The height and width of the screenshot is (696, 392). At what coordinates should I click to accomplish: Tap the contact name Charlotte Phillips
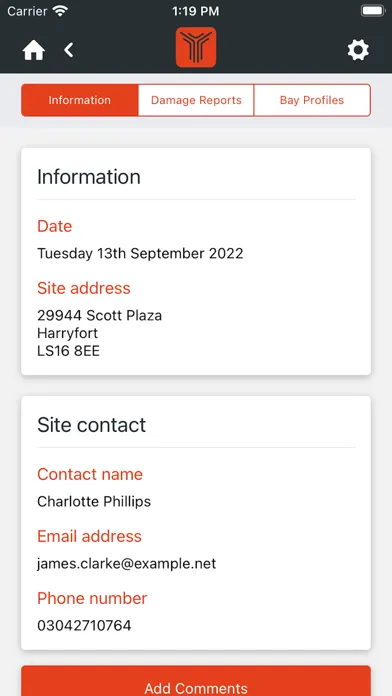point(94,502)
